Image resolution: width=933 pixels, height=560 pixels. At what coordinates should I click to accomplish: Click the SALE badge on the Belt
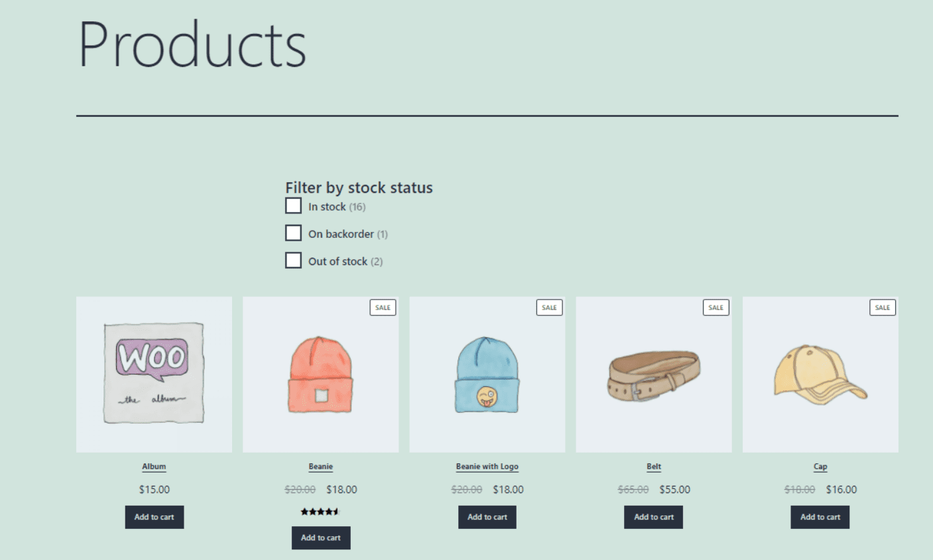click(715, 307)
